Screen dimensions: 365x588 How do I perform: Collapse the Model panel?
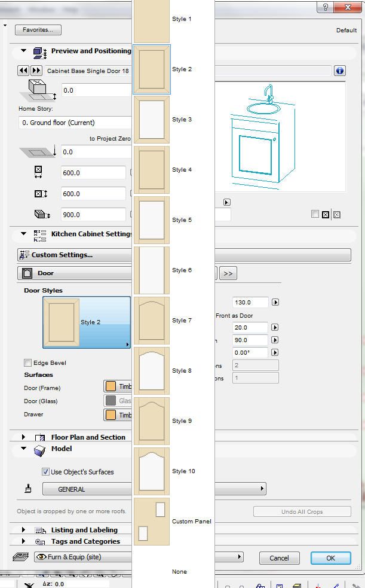(x=23, y=449)
